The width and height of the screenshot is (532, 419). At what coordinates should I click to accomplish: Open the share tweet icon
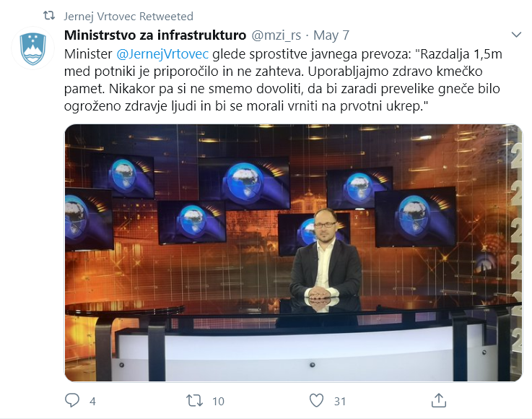(438, 400)
